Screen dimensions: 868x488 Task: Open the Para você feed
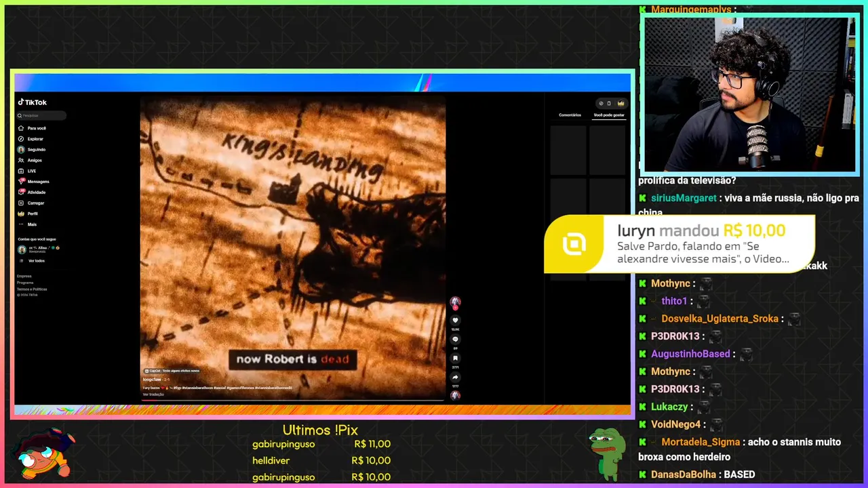click(32, 128)
